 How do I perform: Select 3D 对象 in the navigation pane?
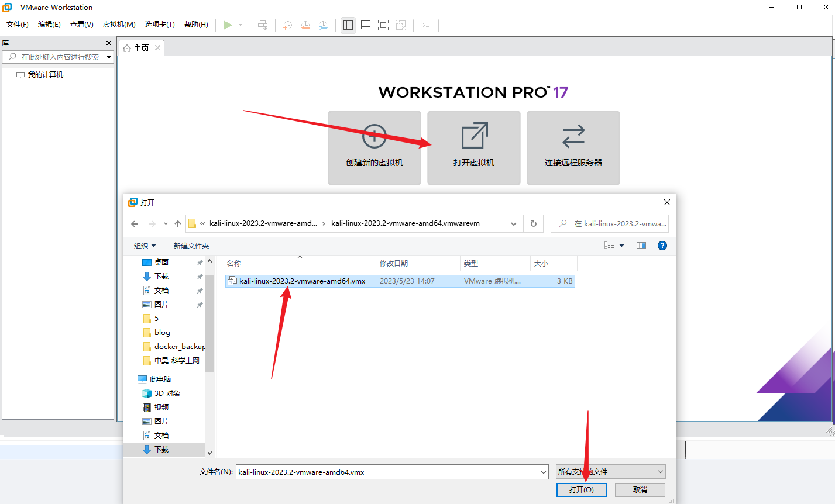[167, 393]
